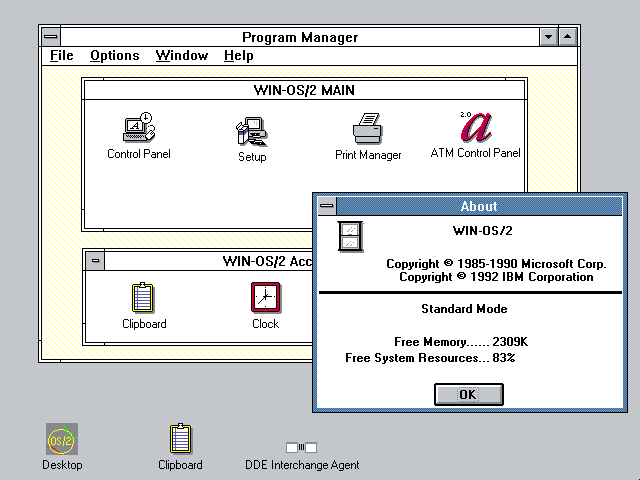Click the WIN-OS/2 Accessories title bar
Viewport: 640px width, 480px height.
click(209, 261)
